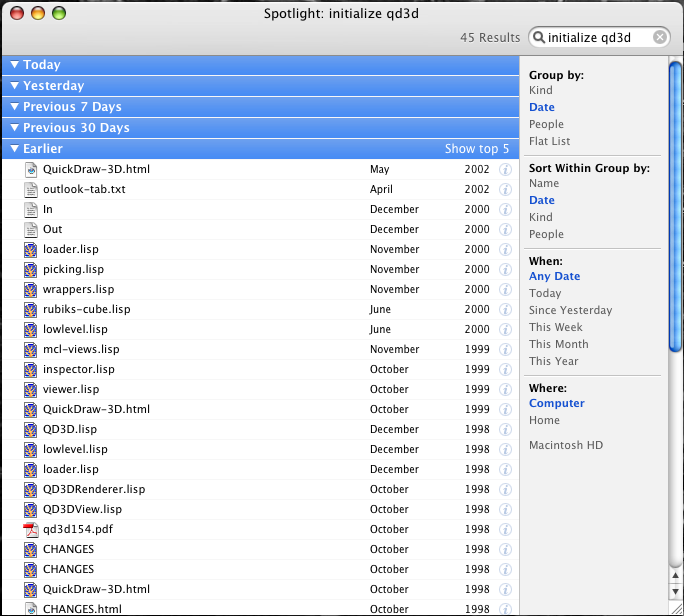
Task: Click the scroll up arrow
Action: [x=676, y=576]
